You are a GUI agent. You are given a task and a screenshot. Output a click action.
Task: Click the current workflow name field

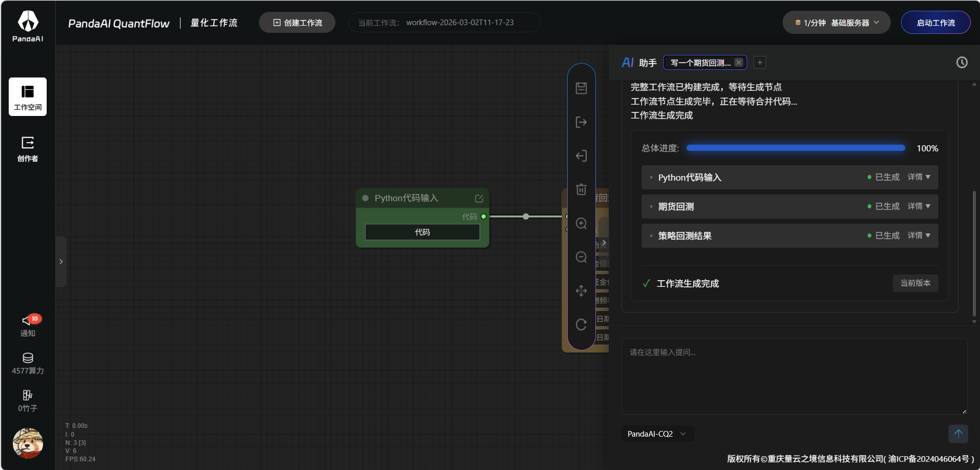(x=444, y=23)
